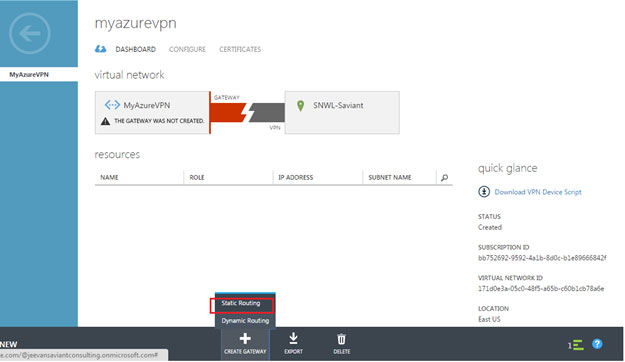This screenshot has height=362, width=625.
Task: Click the 'East US' location text
Action: click(x=489, y=319)
